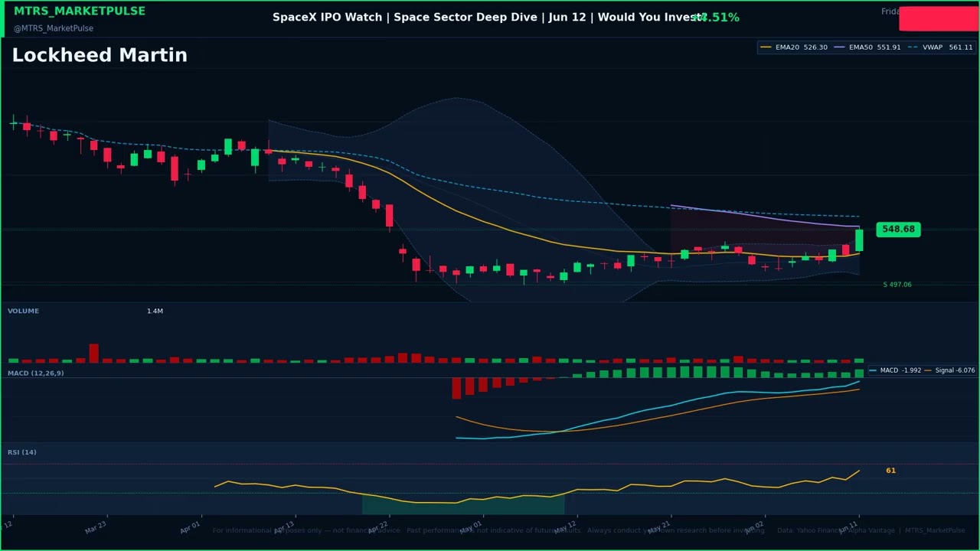Click the May 01 date axis label

click(472, 527)
